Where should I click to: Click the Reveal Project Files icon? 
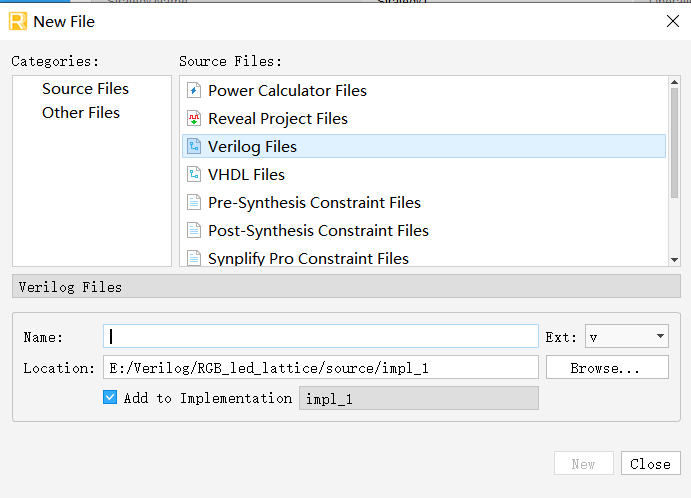[x=194, y=119]
